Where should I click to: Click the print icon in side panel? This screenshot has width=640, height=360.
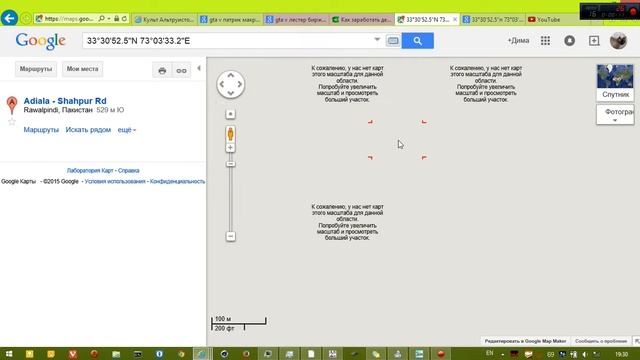[162, 71]
